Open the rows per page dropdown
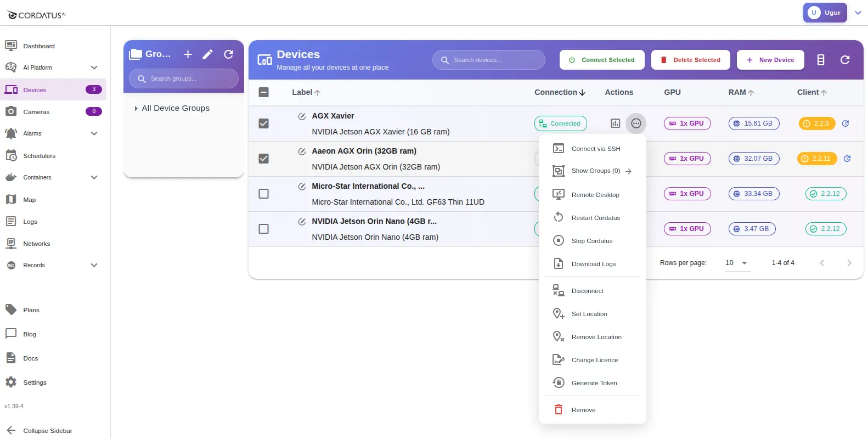Viewport: 868px width, 439px height. coord(737,263)
